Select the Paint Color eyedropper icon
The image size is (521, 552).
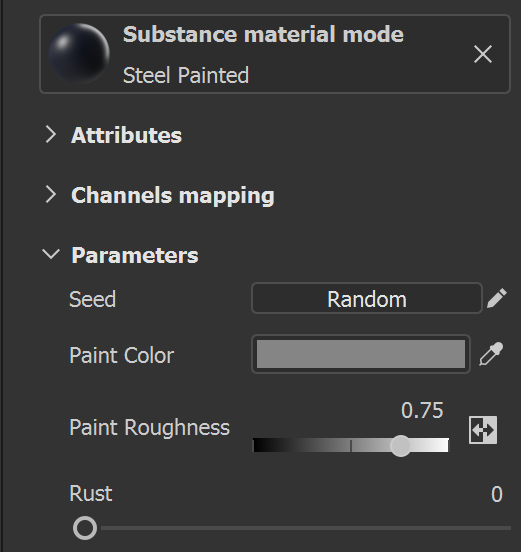pyautogui.click(x=491, y=354)
